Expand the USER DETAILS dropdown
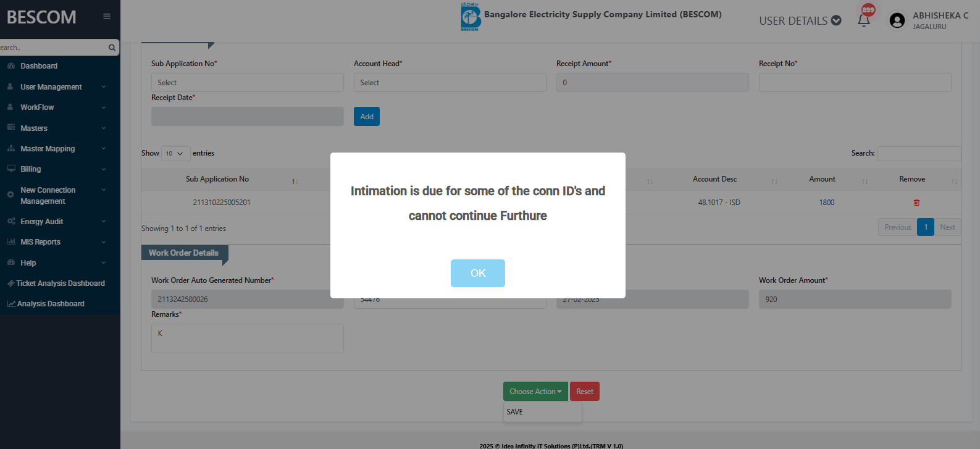Screen dimensions: 980x449 pos(800,20)
